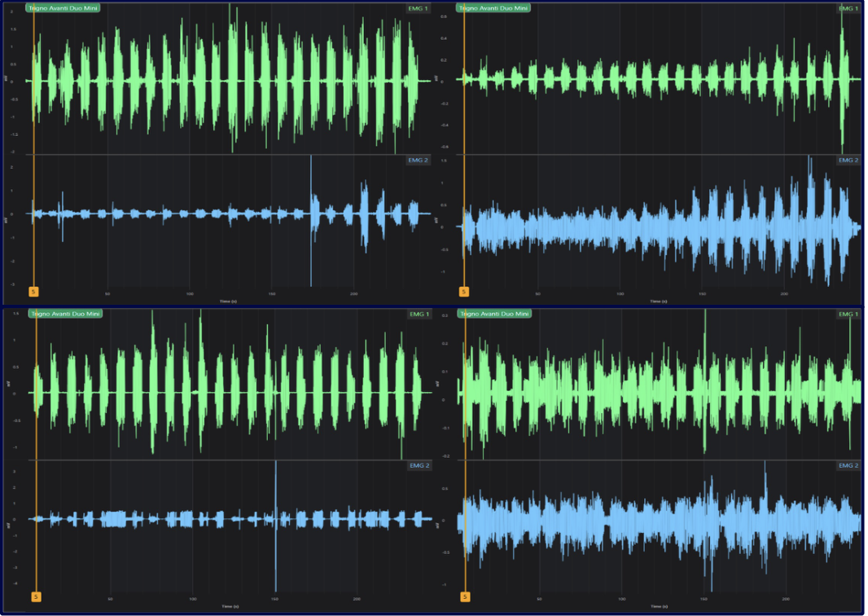
Task: Select Trigno Avanti Duo Mini tag, bottom-right chart
Action: pyautogui.click(x=493, y=314)
